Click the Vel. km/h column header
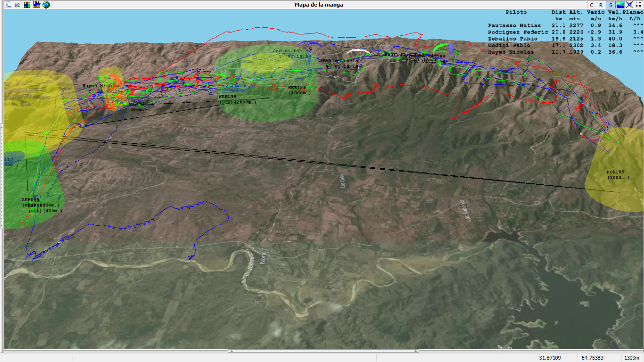This screenshot has width=644, height=362. (x=615, y=15)
